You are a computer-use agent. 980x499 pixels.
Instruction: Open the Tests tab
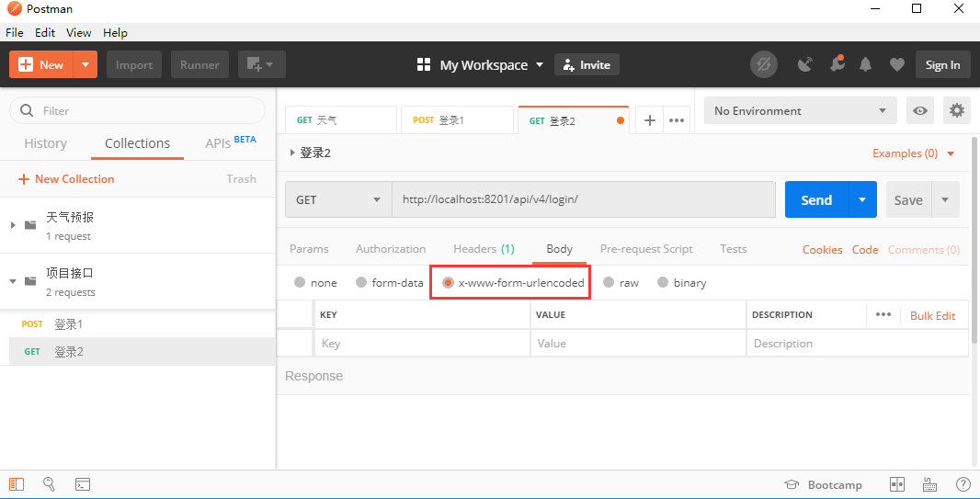(733, 248)
